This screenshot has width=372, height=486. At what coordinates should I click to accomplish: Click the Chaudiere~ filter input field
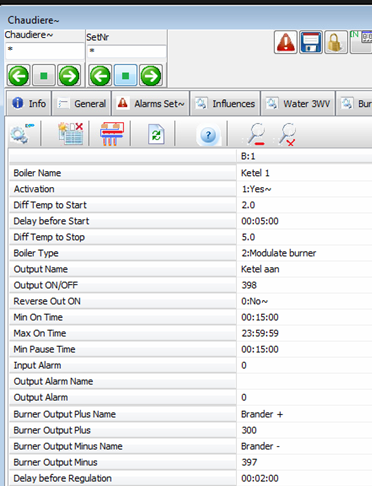(45, 51)
